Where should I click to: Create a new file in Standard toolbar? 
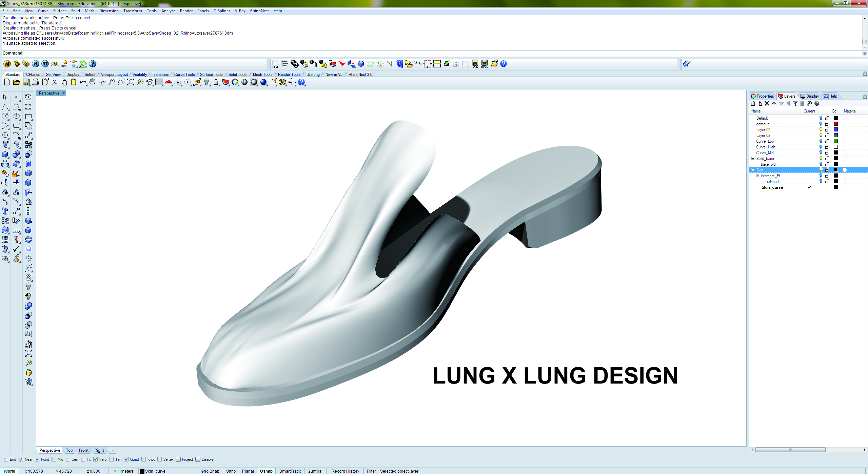pos(7,82)
